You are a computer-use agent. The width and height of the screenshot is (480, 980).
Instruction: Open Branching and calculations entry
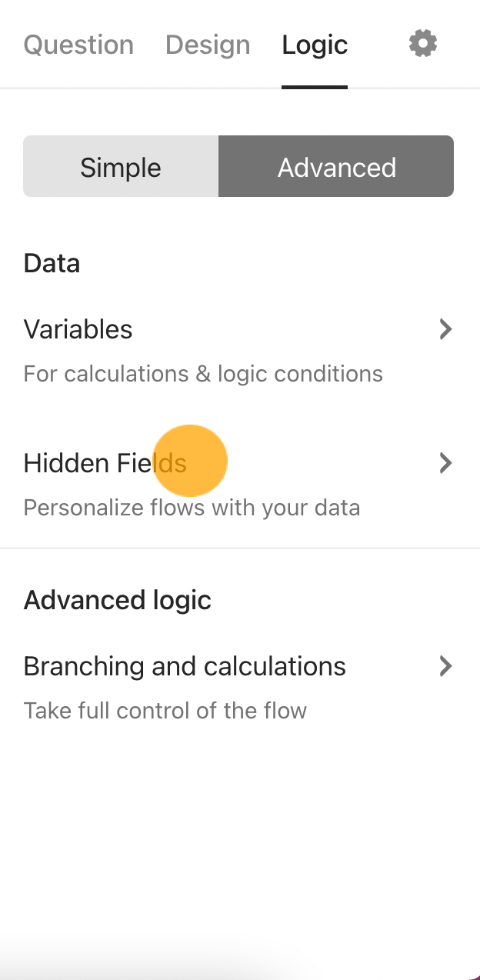238,686
